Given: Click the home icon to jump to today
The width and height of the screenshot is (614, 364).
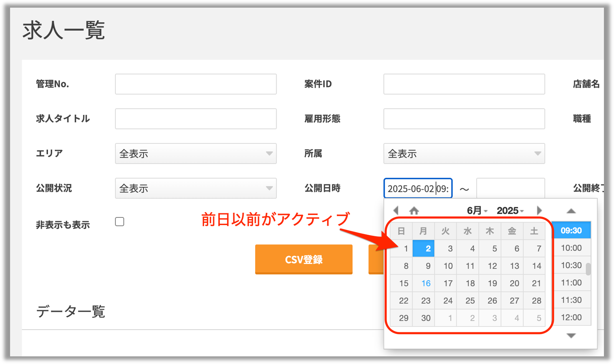Looking at the screenshot, I should (414, 210).
